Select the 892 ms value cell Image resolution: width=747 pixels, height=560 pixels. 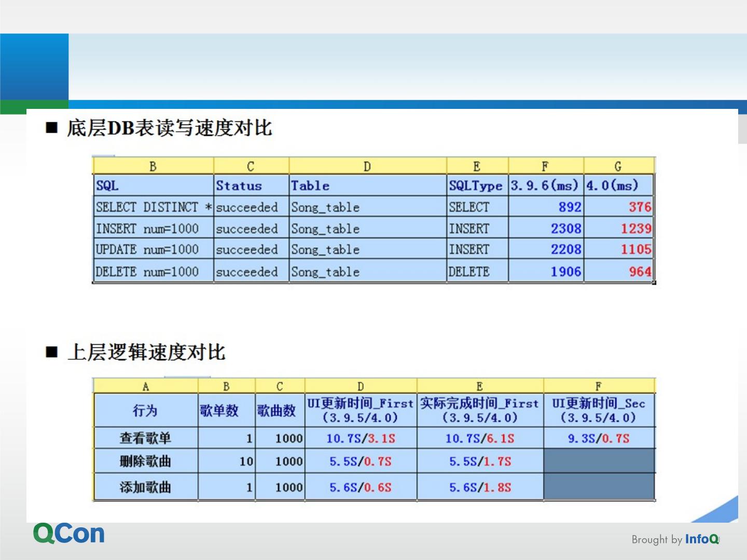tap(546, 207)
